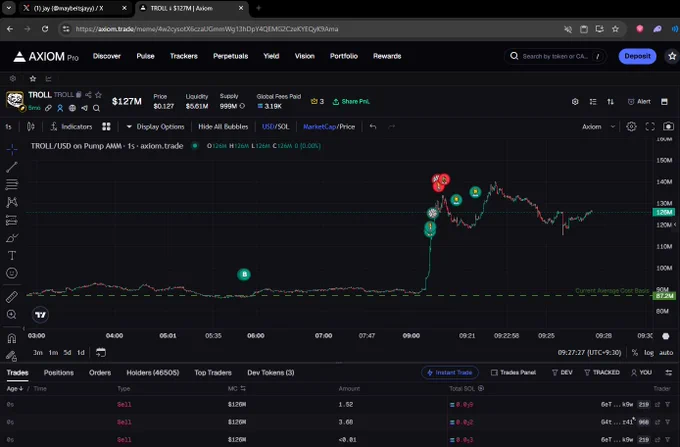Select the 3m date range
Image resolution: width=680 pixels, height=447 pixels.
click(x=38, y=352)
